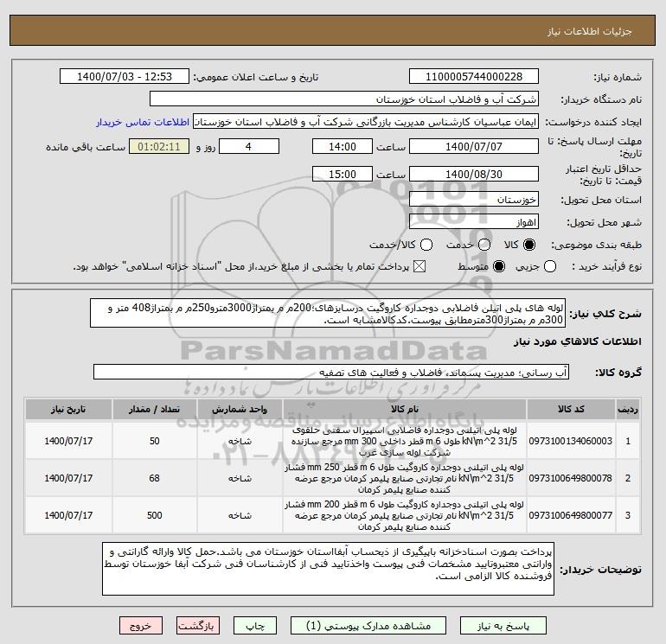This screenshot has width=666, height=644.
Task: Click the announcement date field 1400/07/03 - 12:53
Action: (125, 77)
